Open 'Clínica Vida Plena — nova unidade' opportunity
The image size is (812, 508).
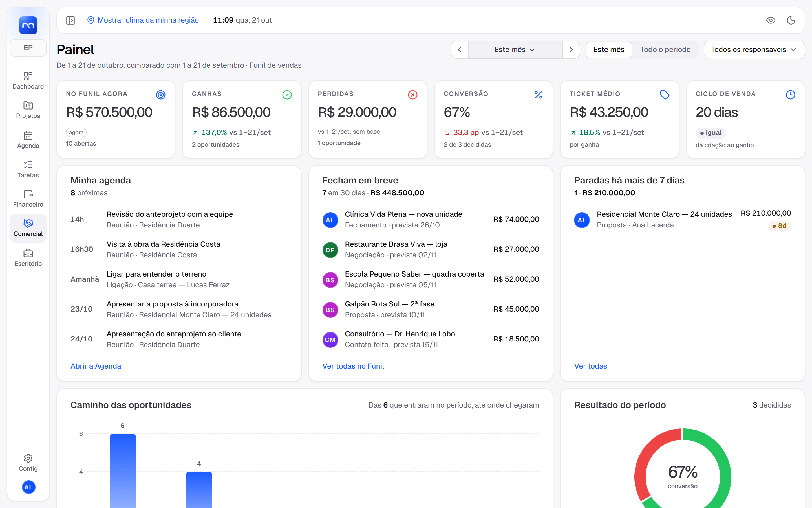pyautogui.click(x=431, y=220)
